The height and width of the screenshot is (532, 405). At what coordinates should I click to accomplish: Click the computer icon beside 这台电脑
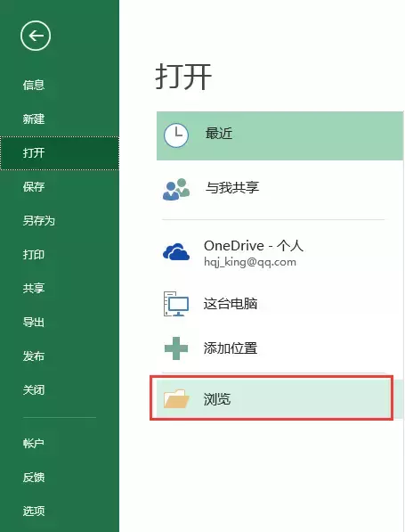tap(176, 304)
